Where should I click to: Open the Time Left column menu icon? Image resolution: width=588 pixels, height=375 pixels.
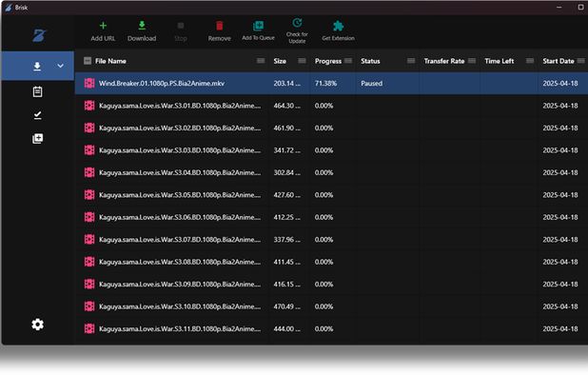(530, 61)
